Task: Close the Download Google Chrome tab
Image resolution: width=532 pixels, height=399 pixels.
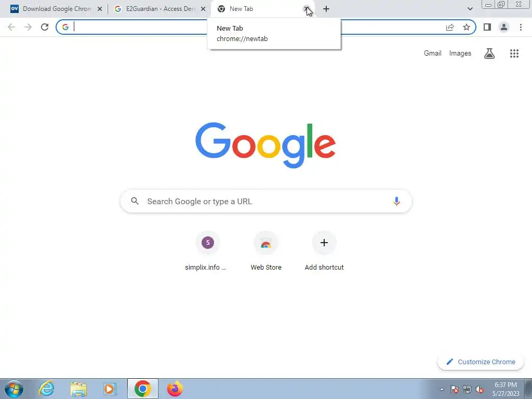Action: (x=100, y=9)
